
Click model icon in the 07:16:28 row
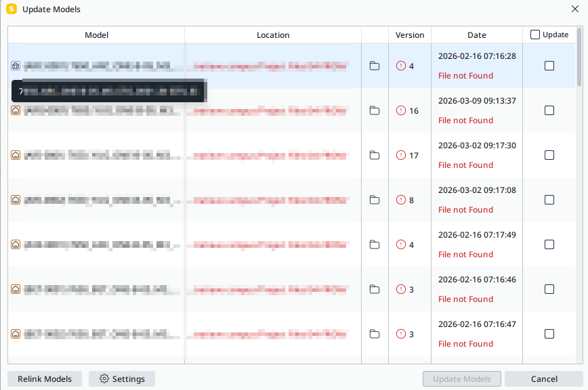[16, 66]
